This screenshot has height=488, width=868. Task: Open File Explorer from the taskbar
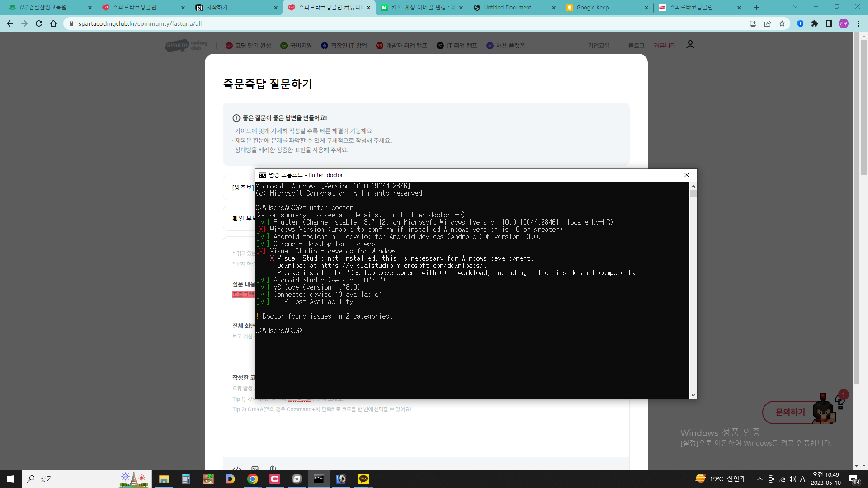164,479
